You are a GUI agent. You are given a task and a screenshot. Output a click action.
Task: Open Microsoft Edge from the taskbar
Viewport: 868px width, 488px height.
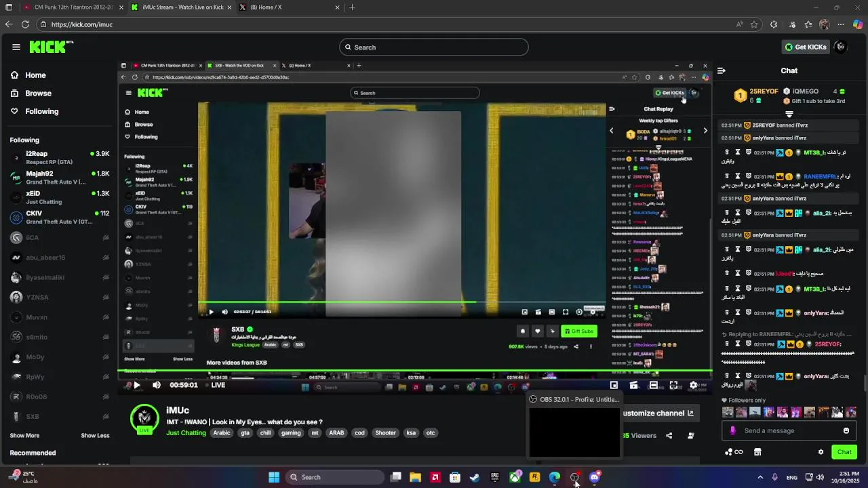555,477
